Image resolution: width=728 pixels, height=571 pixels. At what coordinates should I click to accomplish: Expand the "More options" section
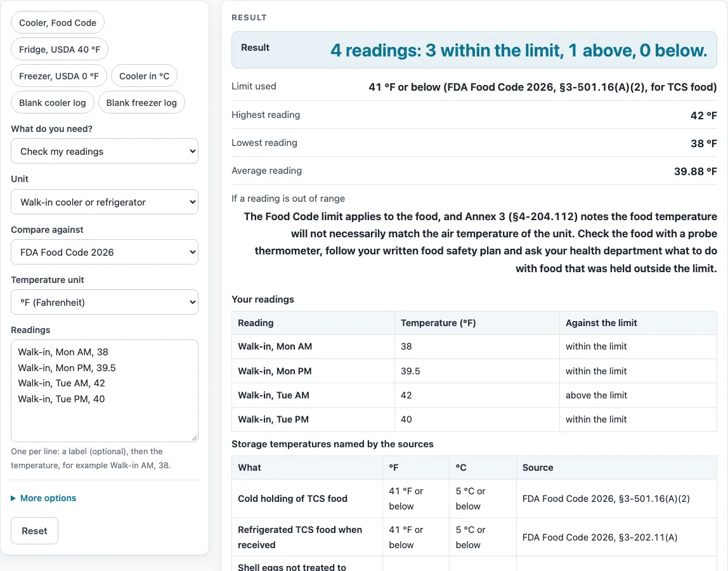(44, 498)
